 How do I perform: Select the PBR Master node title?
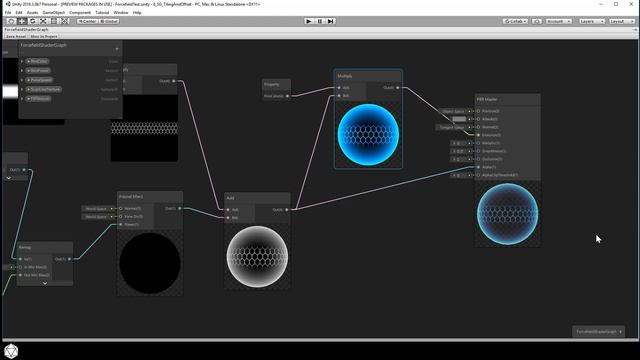click(x=487, y=99)
